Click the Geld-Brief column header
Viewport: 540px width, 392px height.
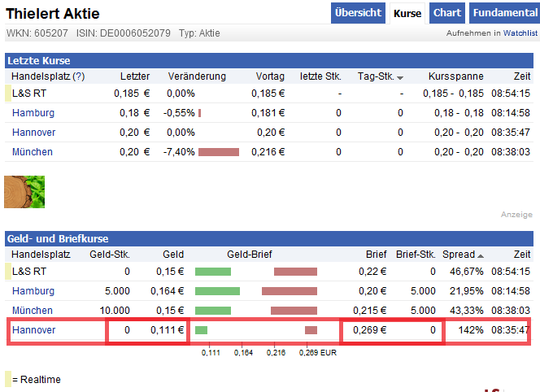pyautogui.click(x=250, y=255)
